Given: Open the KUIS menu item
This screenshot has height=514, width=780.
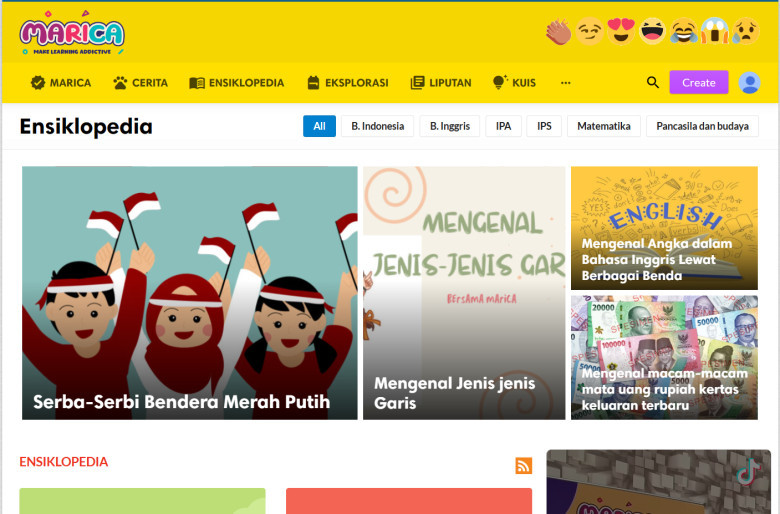Looking at the screenshot, I should tap(514, 83).
